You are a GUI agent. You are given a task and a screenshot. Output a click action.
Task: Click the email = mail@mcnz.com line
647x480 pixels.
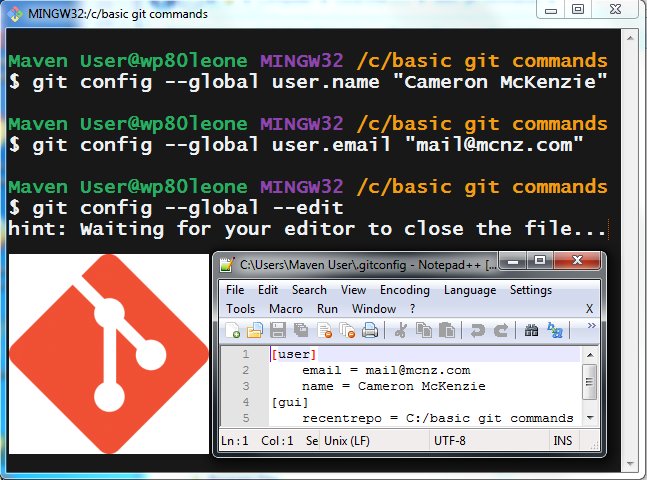tap(386, 370)
